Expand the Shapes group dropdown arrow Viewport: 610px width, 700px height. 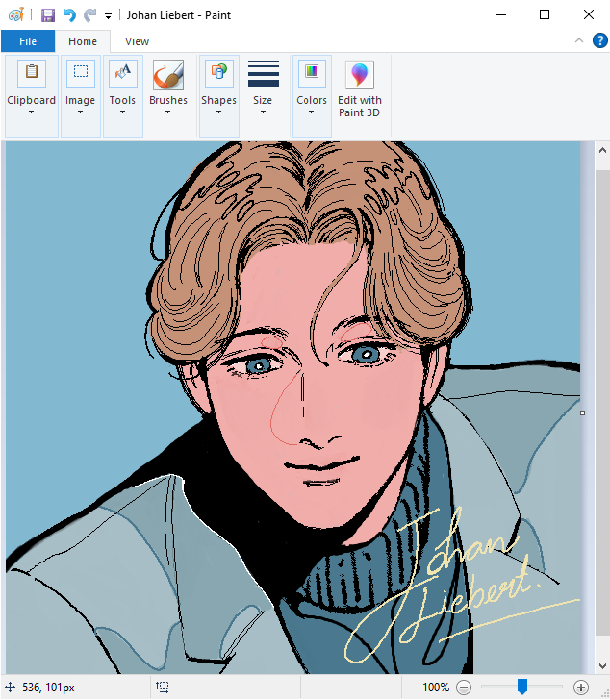pos(218,112)
